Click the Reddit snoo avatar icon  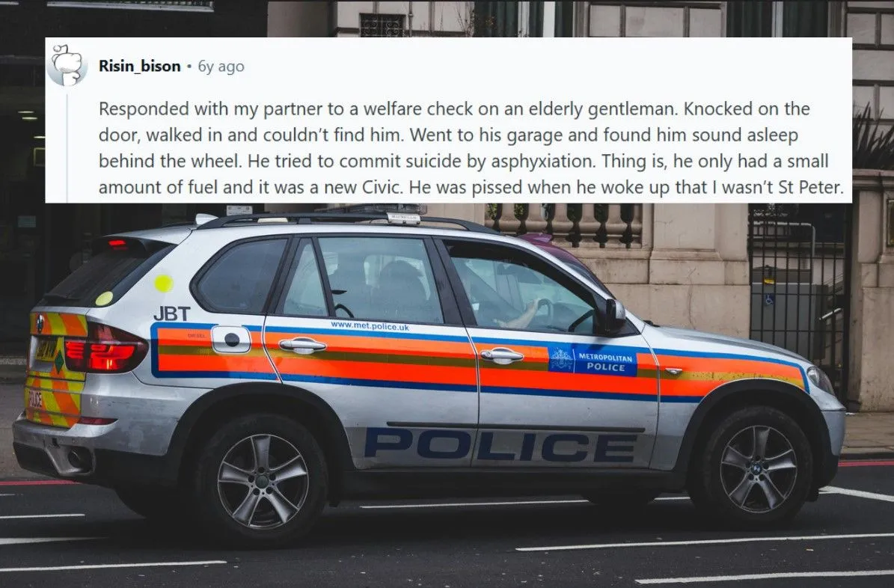click(x=67, y=66)
